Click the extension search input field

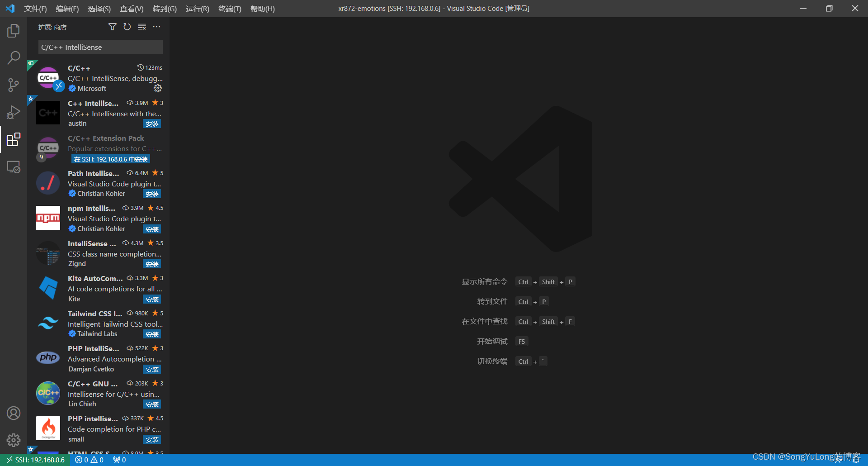pyautogui.click(x=100, y=47)
